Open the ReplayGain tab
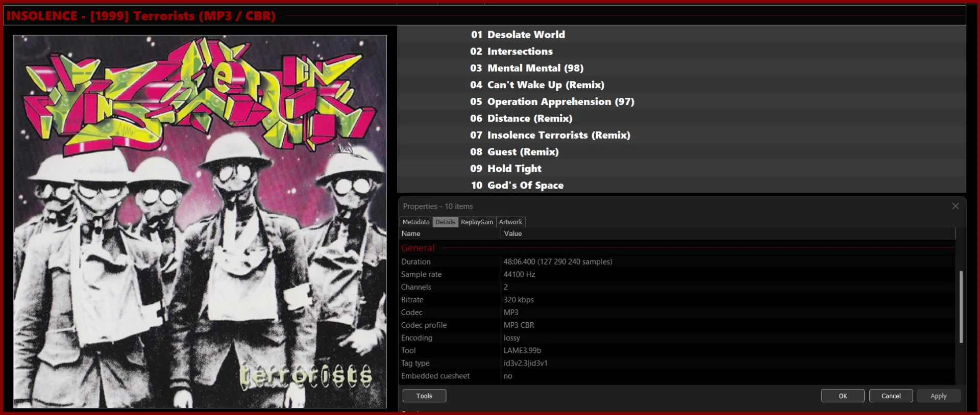This screenshot has width=980, height=415. click(477, 222)
